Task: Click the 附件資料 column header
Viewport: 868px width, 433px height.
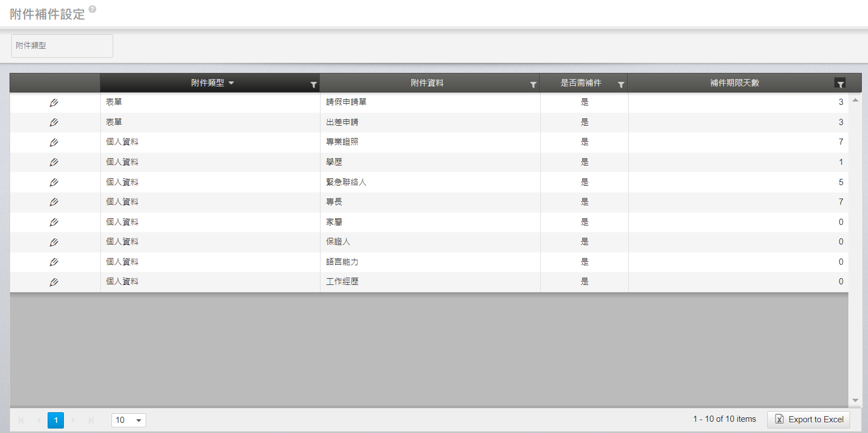Action: pos(427,83)
